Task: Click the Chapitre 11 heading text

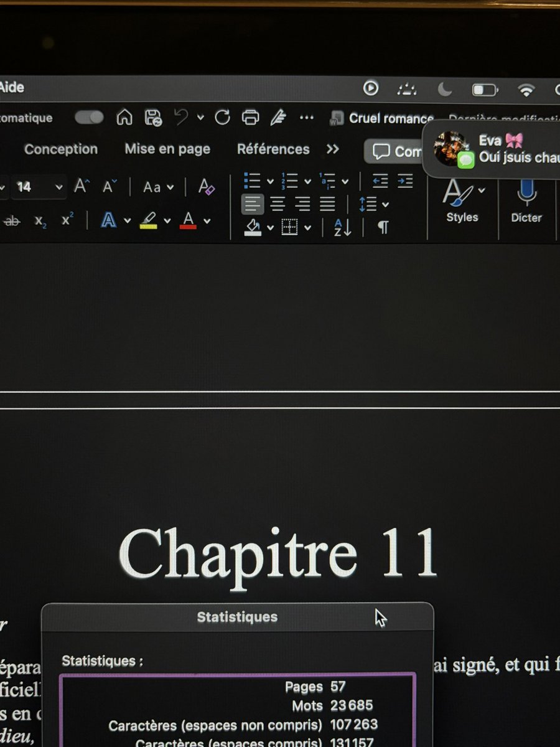Action: (278, 553)
